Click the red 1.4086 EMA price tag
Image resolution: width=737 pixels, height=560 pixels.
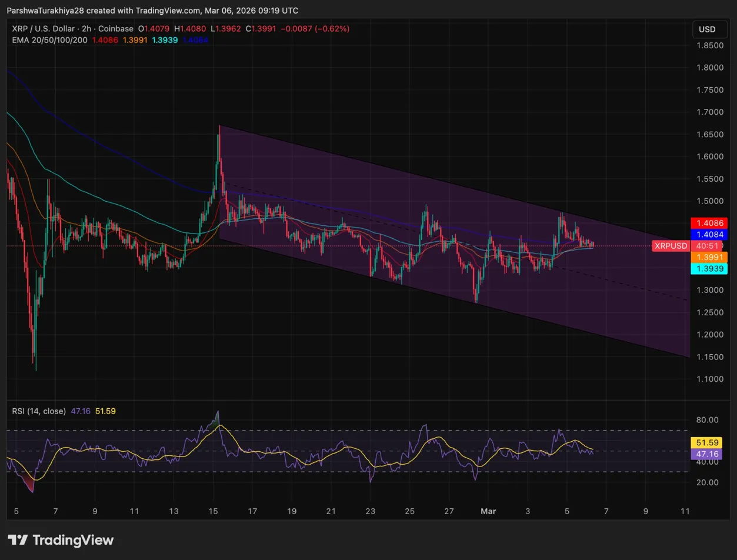709,223
